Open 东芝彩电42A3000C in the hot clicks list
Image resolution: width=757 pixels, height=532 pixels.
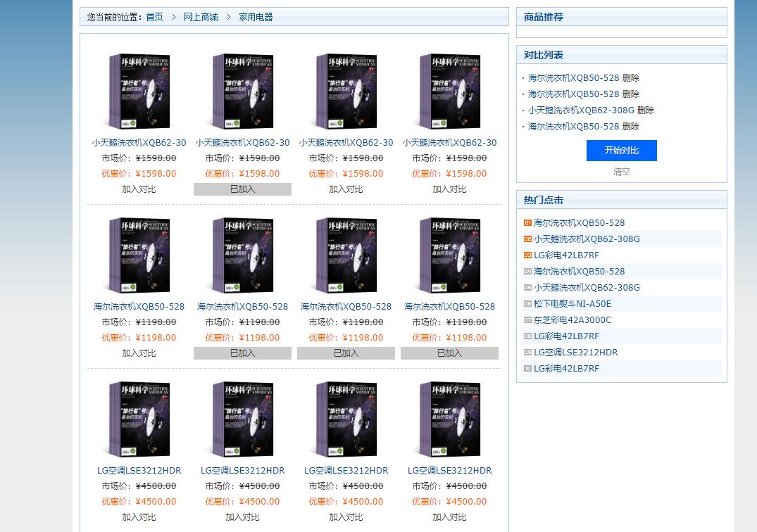(573, 320)
